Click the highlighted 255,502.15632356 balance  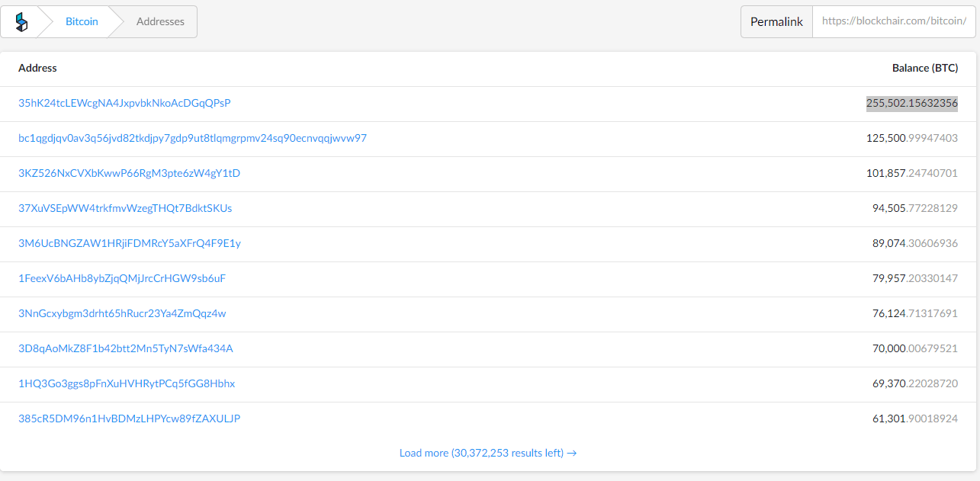click(x=911, y=103)
